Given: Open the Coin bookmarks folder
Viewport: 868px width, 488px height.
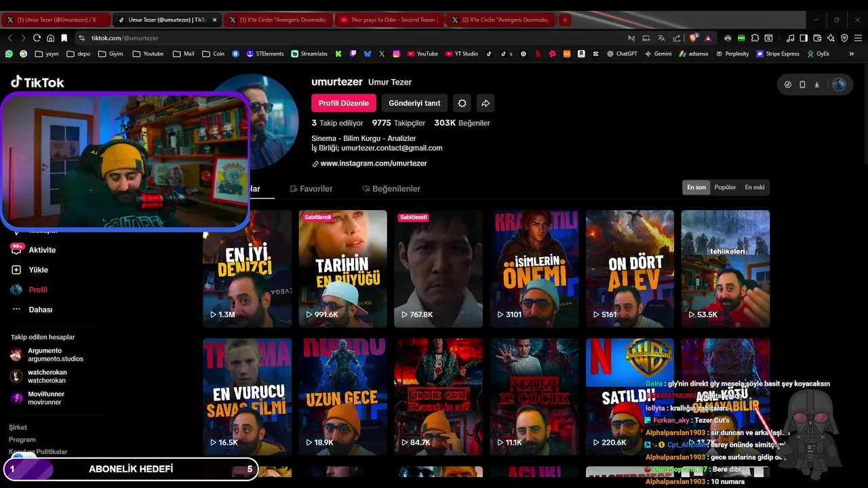Looking at the screenshot, I should coord(213,54).
